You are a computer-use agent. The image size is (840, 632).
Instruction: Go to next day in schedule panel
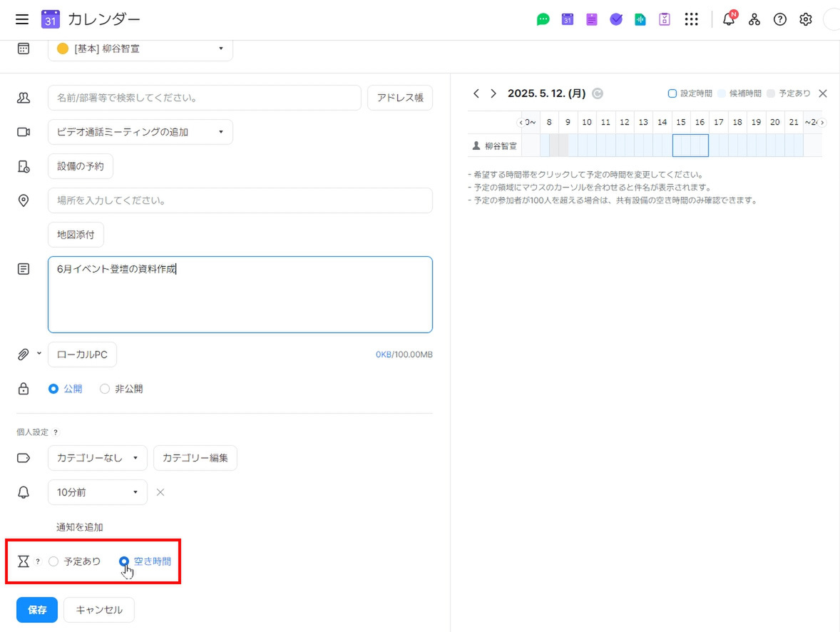(493, 93)
